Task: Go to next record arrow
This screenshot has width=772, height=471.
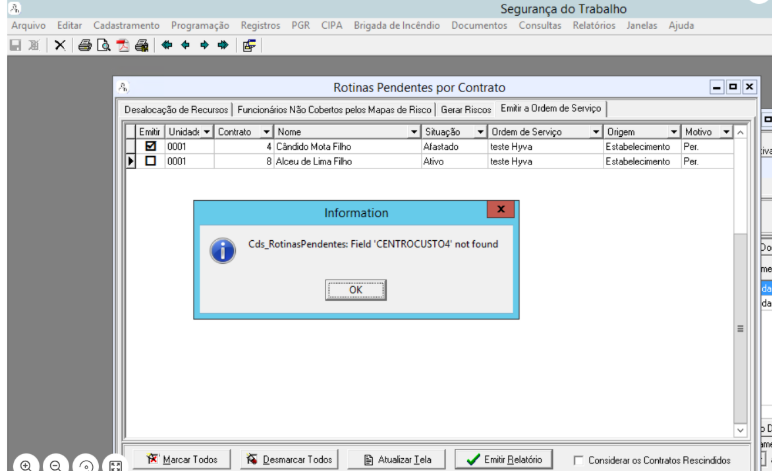Action: point(204,45)
